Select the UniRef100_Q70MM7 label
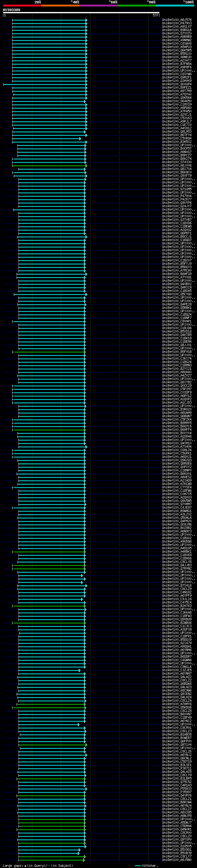 177,504
